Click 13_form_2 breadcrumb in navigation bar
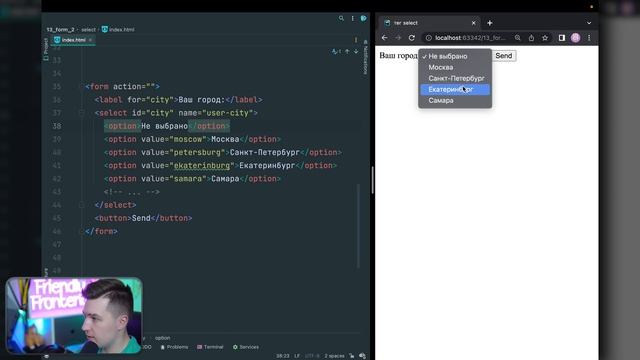The width and height of the screenshot is (640, 360). pyautogui.click(x=60, y=29)
